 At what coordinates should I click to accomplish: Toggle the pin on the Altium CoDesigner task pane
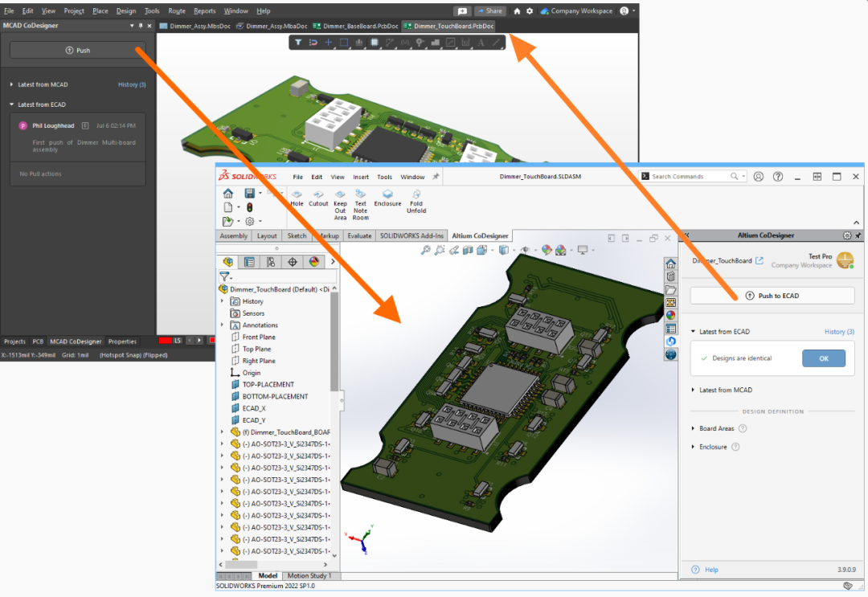pos(858,235)
